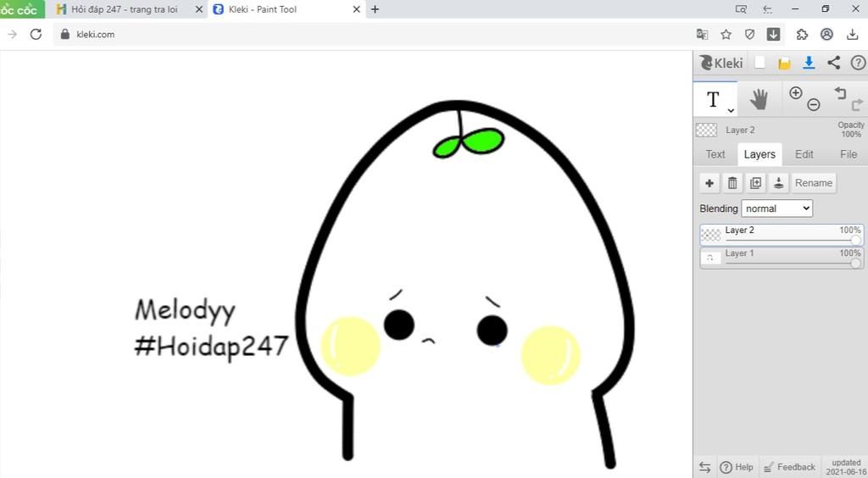Open the Blending mode dropdown
This screenshot has height=478, width=868.
pos(776,208)
